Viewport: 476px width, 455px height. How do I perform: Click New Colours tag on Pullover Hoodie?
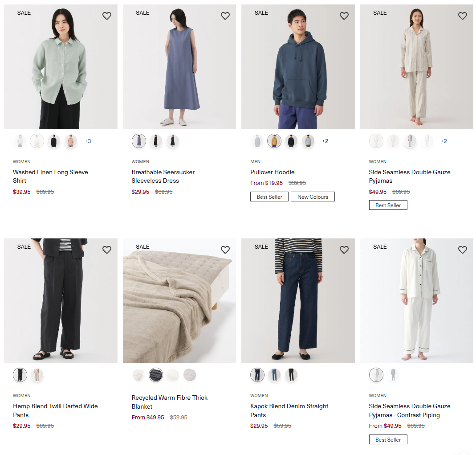pos(313,197)
